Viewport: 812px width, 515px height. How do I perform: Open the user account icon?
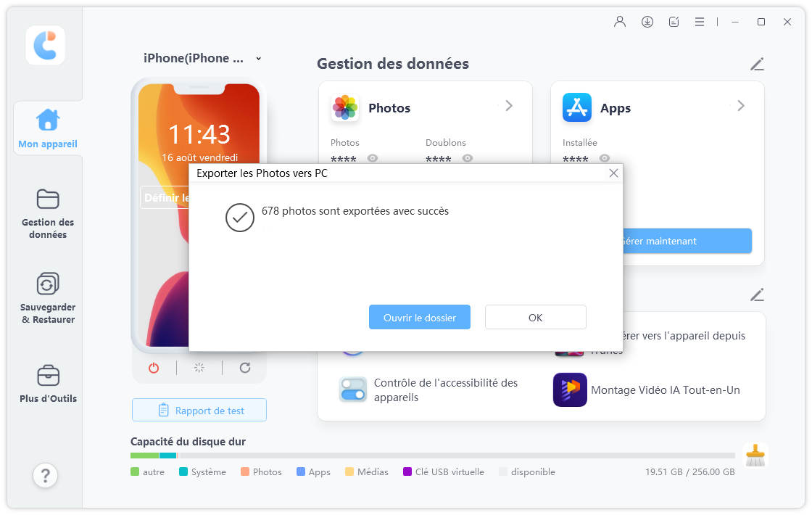click(x=620, y=22)
